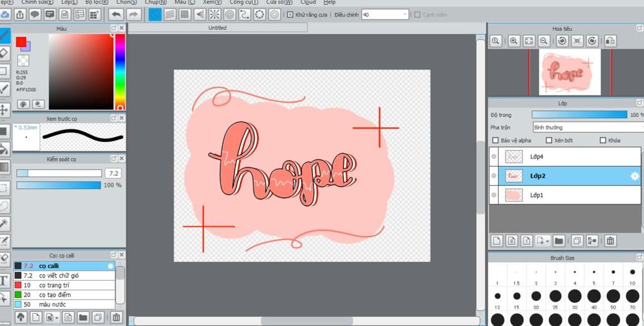644x326 pixels.
Task: Toggle the disabled Canh mềm checkbox
Action: pos(418,15)
